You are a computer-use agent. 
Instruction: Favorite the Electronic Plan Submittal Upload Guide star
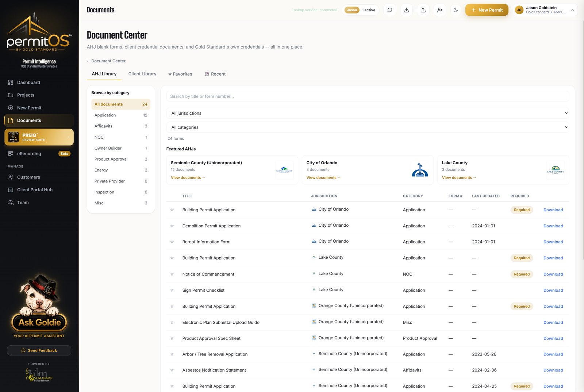tap(172, 322)
